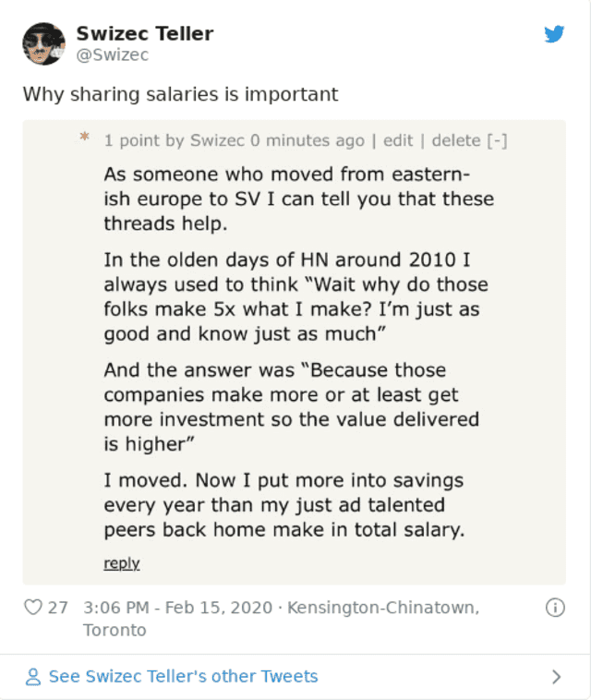
Task: See Swizec Teller's other Tweets
Action: 183,677
